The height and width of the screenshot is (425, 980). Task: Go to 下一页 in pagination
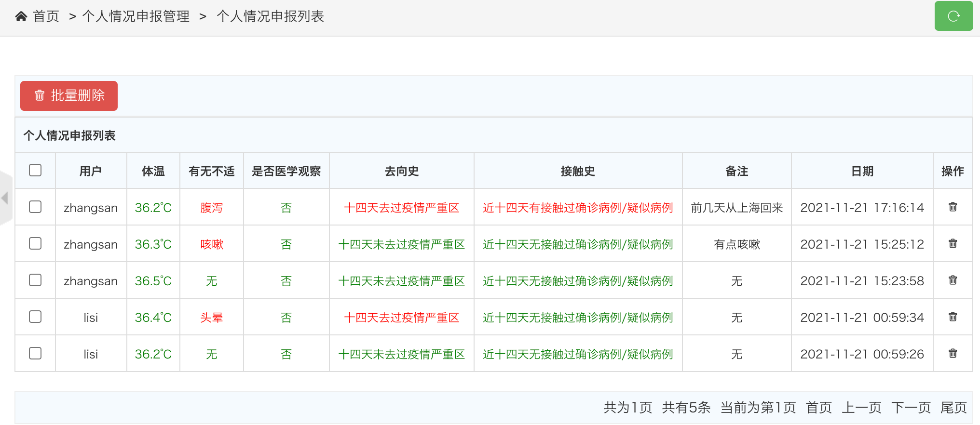click(x=911, y=408)
